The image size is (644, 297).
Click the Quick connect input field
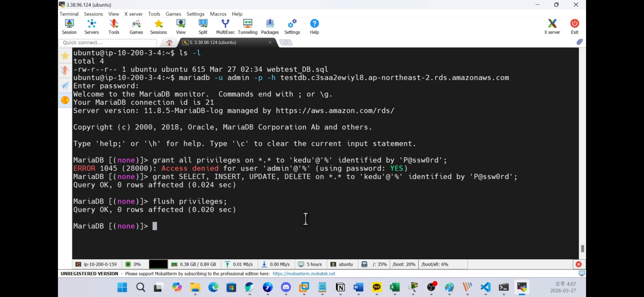[x=108, y=43]
